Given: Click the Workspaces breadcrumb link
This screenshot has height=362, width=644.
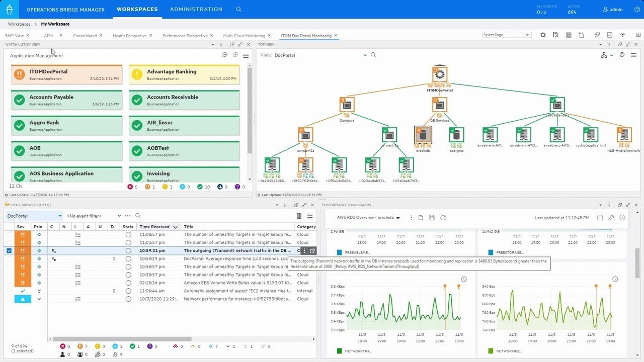Looking at the screenshot, I should coord(19,24).
